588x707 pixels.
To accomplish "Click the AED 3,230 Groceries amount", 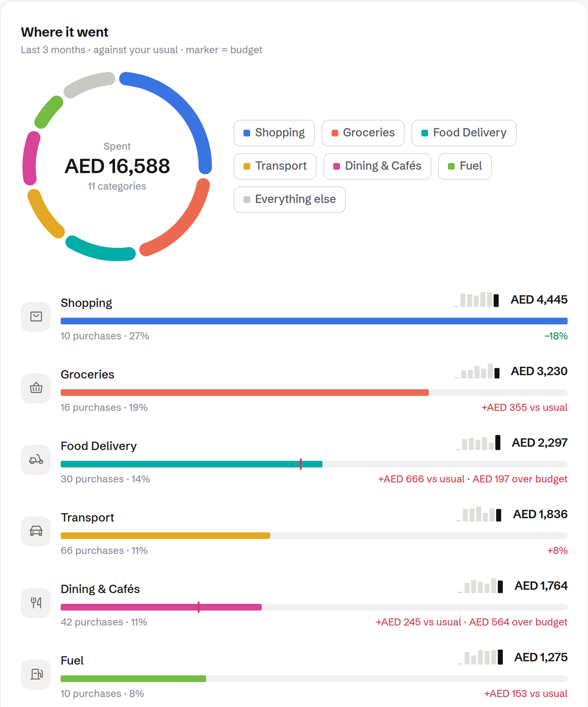I will (x=539, y=371).
